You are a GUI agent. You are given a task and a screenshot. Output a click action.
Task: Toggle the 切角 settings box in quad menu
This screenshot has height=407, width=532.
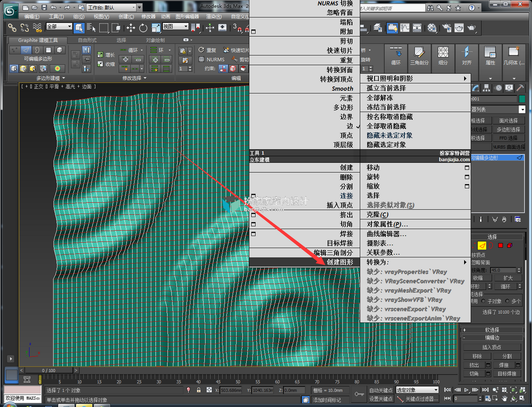click(x=253, y=224)
